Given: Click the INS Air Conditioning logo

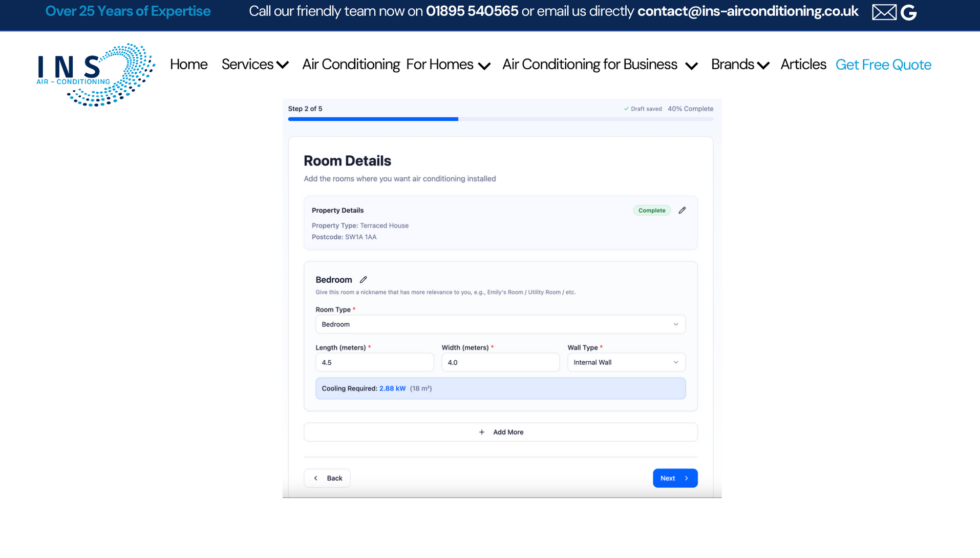Looking at the screenshot, I should click(x=96, y=75).
